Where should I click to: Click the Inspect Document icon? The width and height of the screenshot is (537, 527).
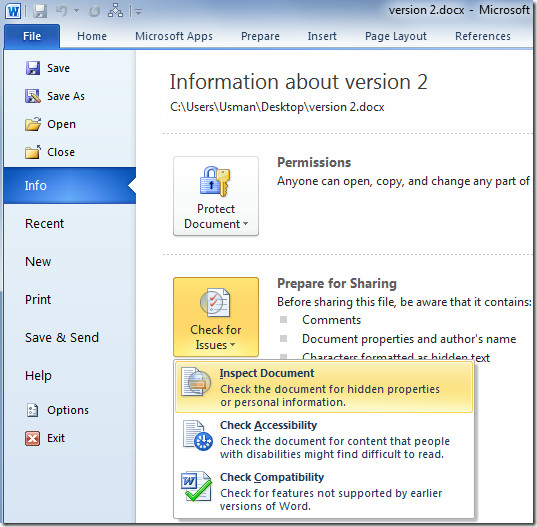(196, 382)
